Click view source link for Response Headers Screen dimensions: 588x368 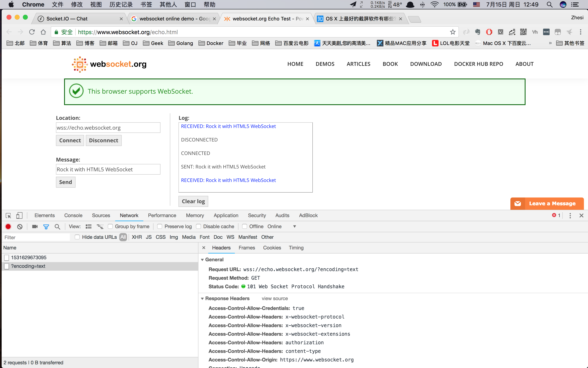275,299
